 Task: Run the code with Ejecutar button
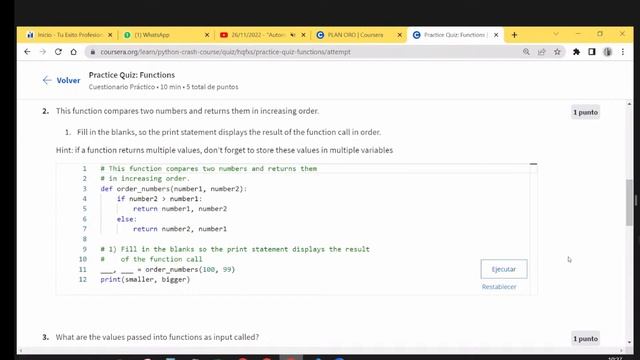click(x=504, y=269)
